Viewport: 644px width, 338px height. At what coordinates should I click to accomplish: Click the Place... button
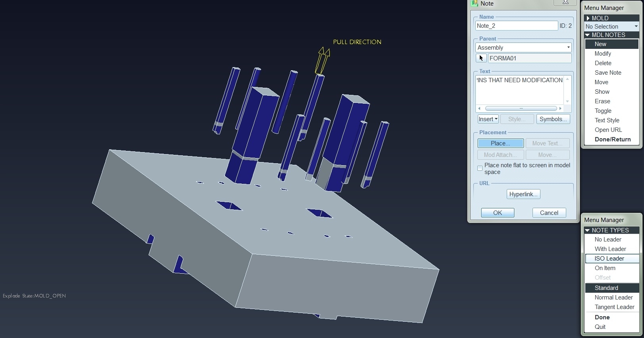click(x=500, y=143)
